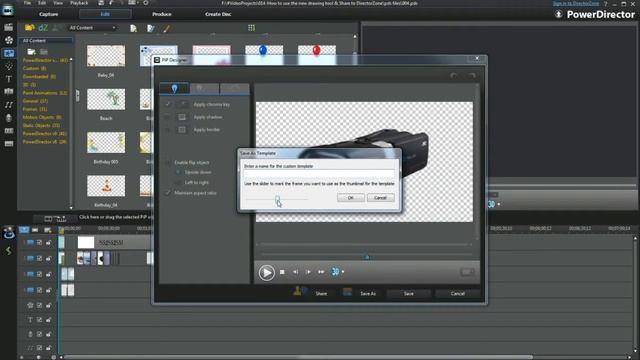Switch to the Produce tab
Viewport: 640px width, 360px height.
[162, 14]
